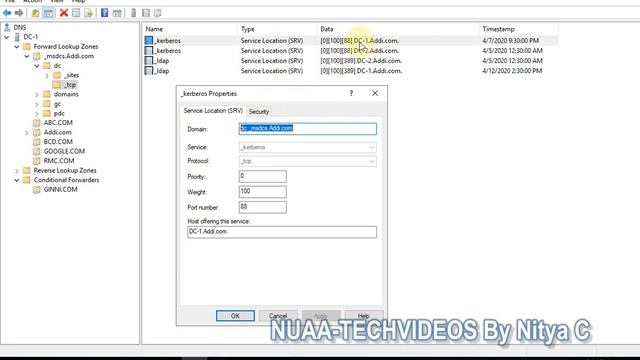Click data cell '[0][100][389] DC-1.Addi.com.'

click(361, 71)
